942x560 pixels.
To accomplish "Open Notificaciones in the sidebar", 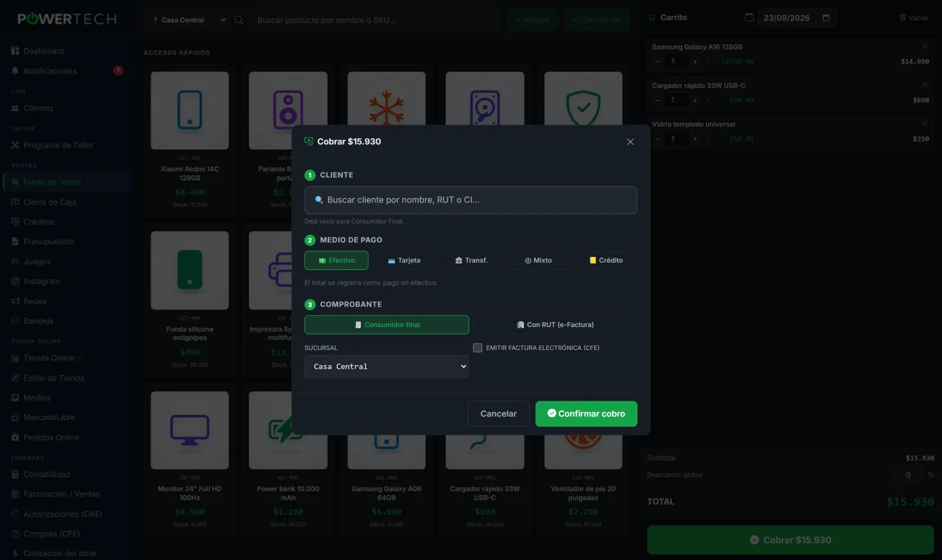I will (66, 71).
